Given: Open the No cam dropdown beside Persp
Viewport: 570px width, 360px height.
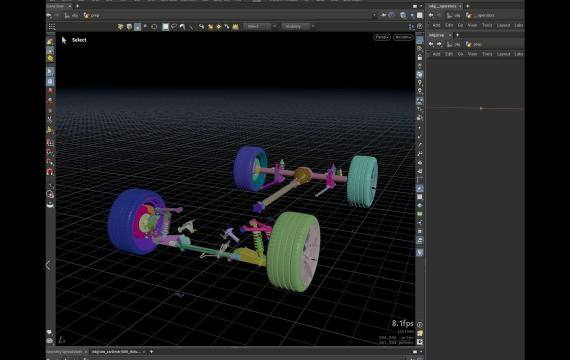Looking at the screenshot, I should click(403, 37).
